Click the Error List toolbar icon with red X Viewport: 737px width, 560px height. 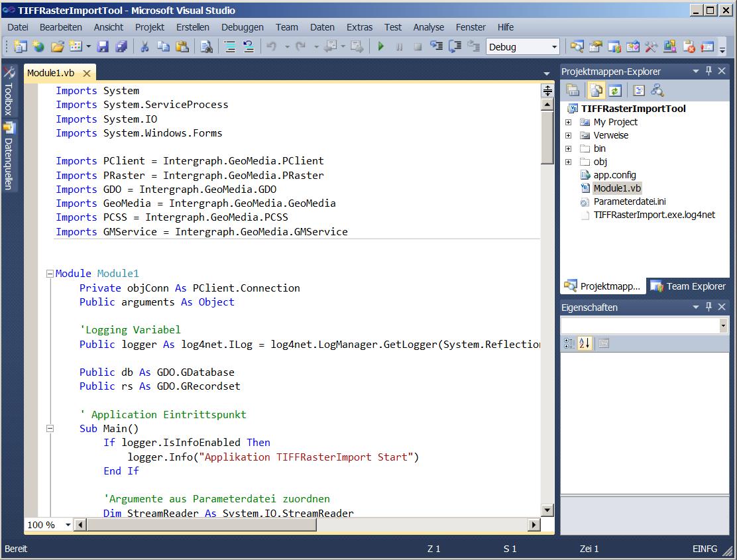689,46
